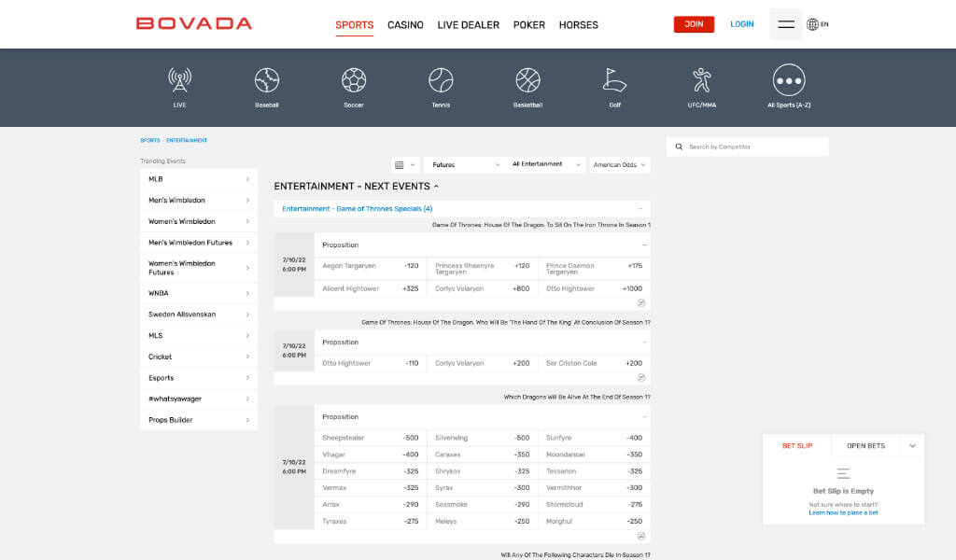Open the calendar view icon
The image size is (956, 560).
pos(400,165)
